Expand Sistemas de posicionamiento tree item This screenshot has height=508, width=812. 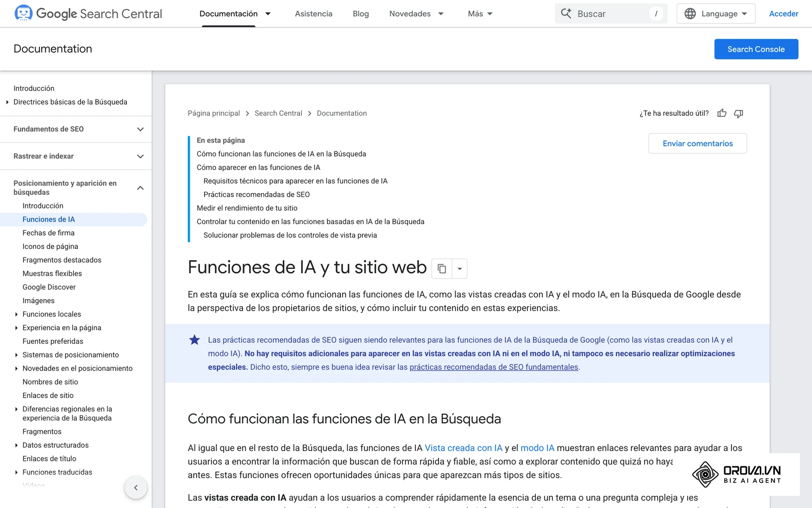coord(16,355)
